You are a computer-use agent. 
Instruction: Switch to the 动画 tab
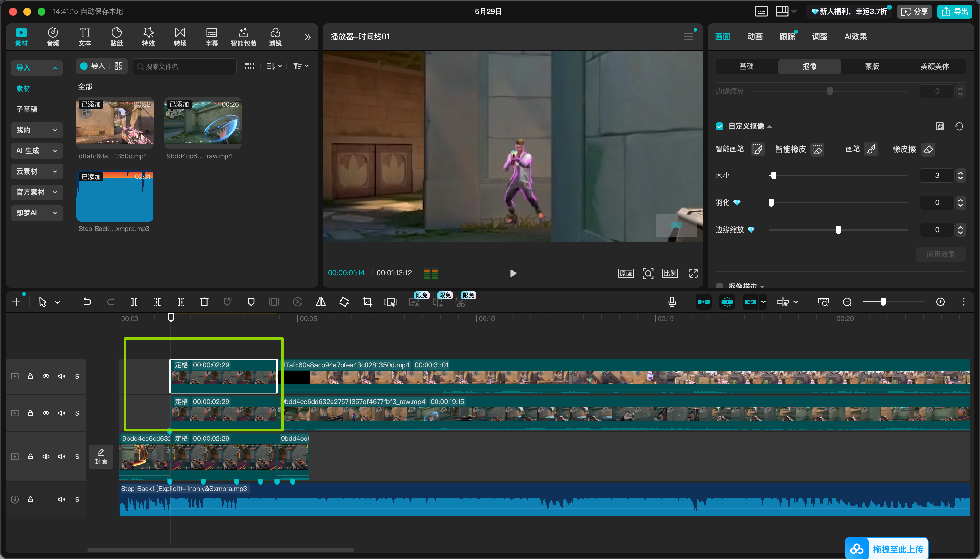(x=754, y=37)
